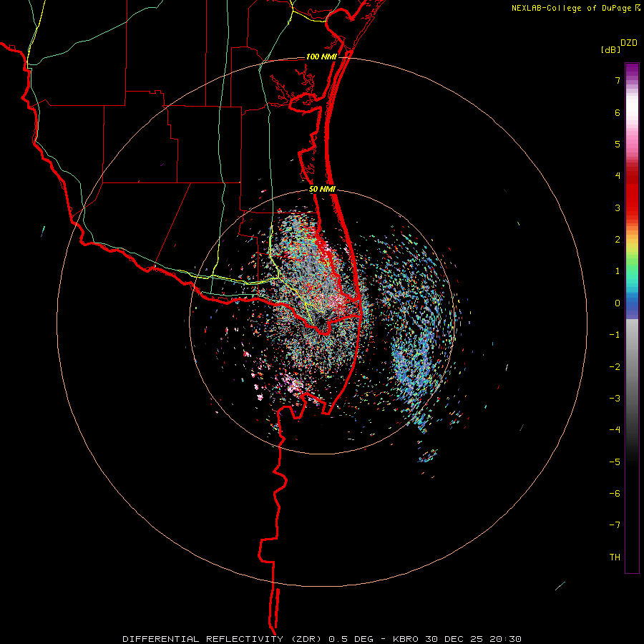Click the TH threshold label on the legend
Viewport: 644px width, 644px height.
click(615, 557)
